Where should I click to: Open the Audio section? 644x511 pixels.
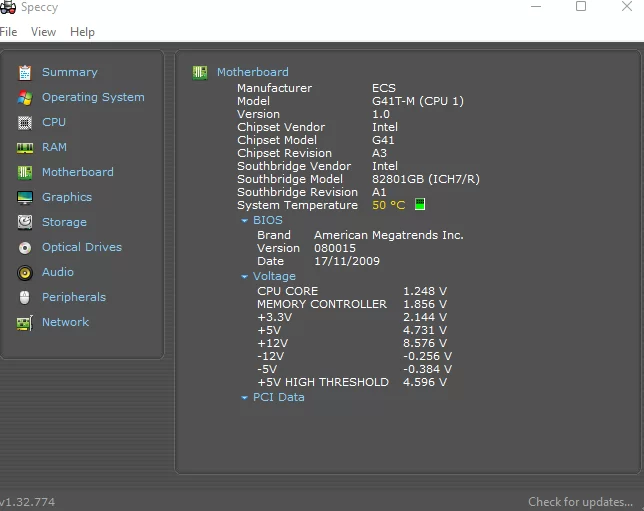[x=58, y=272]
